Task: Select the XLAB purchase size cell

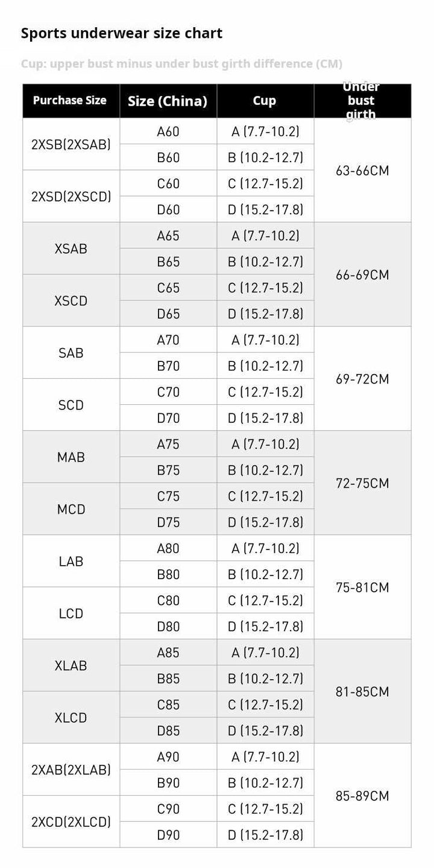Action: pyautogui.click(x=71, y=665)
